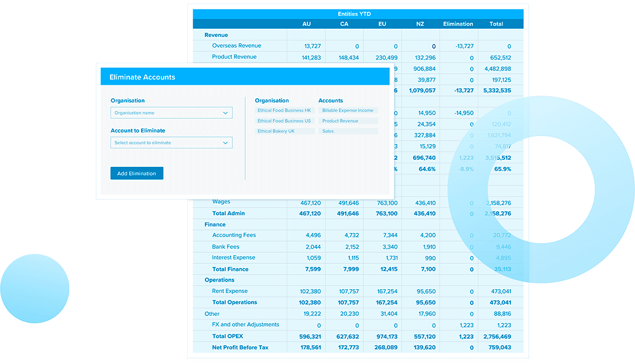Viewport: 635px width, 364px height.
Task: Click the Add Elimination button
Action: (x=136, y=173)
